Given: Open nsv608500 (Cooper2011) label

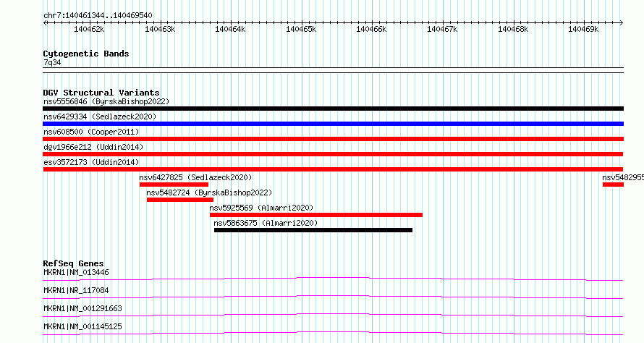Looking at the screenshot, I should point(91,132).
